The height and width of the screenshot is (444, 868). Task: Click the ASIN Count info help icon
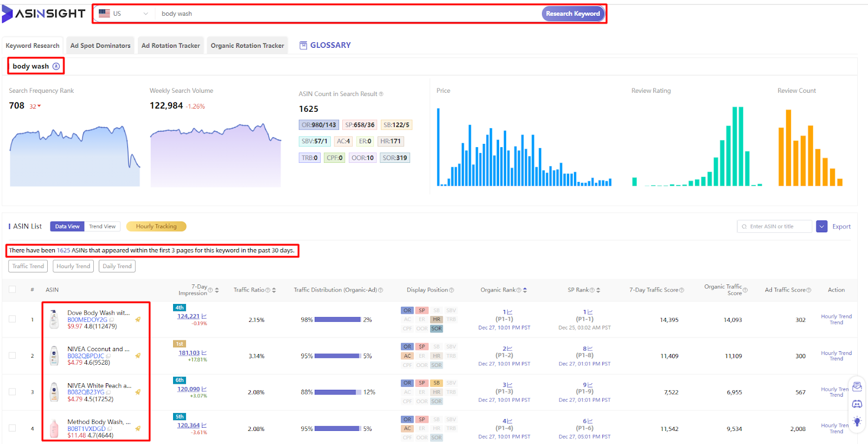click(381, 94)
